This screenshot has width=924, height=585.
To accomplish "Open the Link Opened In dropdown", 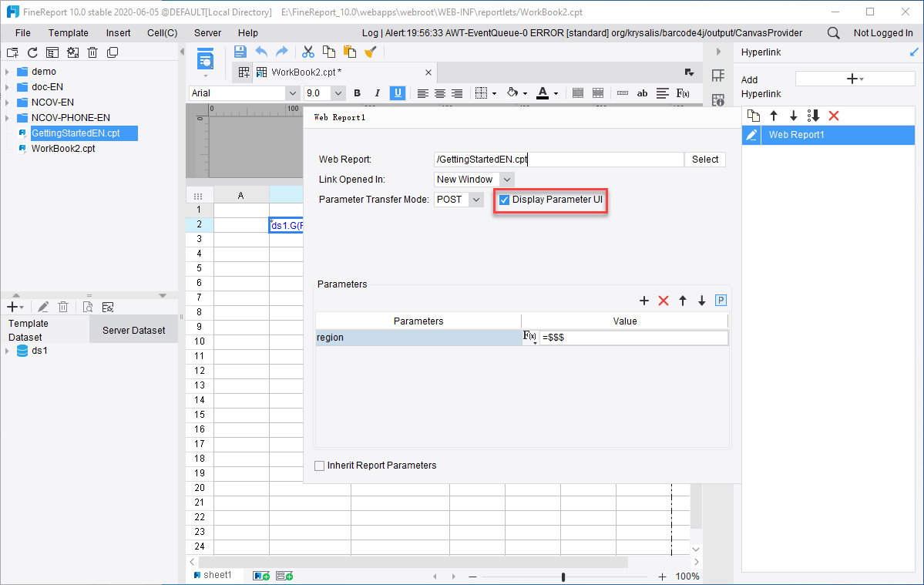I will 506,179.
